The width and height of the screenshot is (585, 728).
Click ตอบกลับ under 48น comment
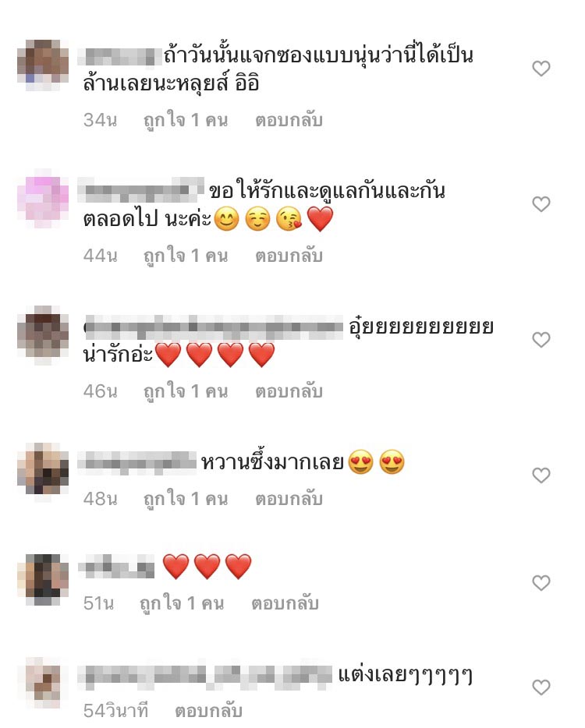tap(289, 499)
